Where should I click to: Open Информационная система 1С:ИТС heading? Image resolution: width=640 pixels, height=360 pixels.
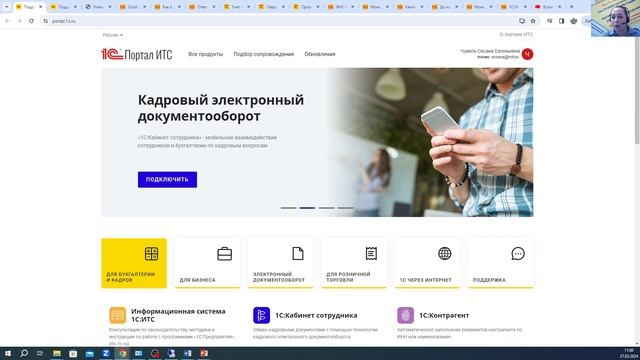click(178, 315)
